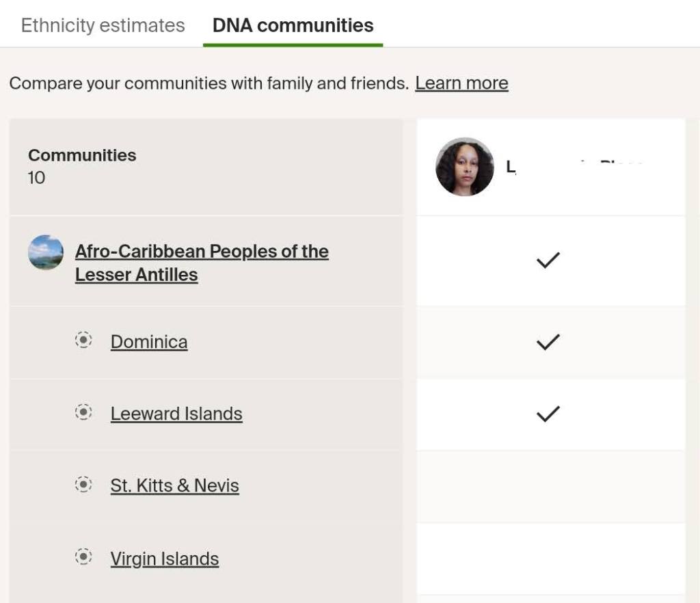This screenshot has width=700, height=603.
Task: Open the Learn more link
Action: [461, 83]
